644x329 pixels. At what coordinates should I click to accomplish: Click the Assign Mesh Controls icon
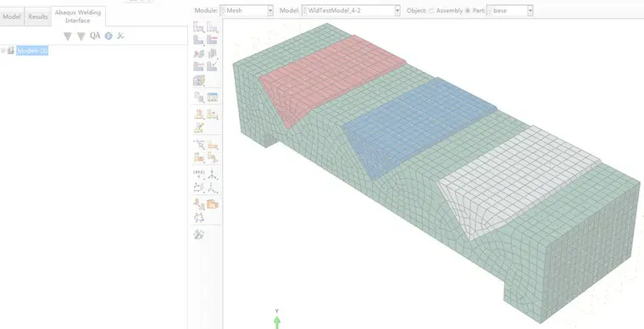click(x=199, y=53)
